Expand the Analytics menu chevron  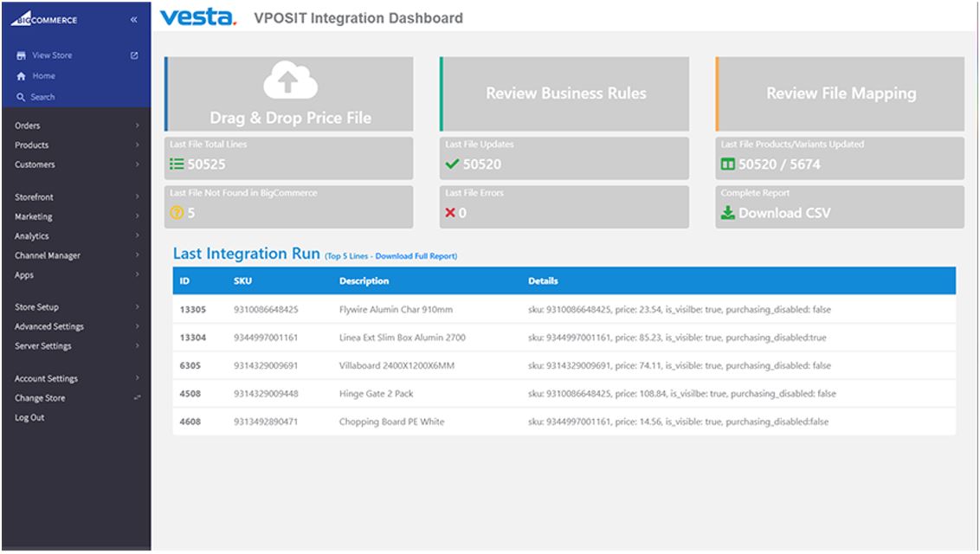(137, 235)
